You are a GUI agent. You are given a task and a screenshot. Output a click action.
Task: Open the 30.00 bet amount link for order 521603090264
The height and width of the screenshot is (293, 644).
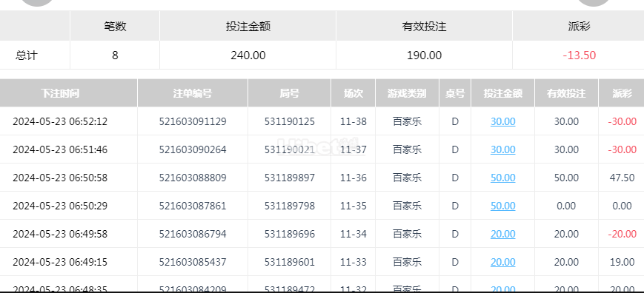[502, 149]
